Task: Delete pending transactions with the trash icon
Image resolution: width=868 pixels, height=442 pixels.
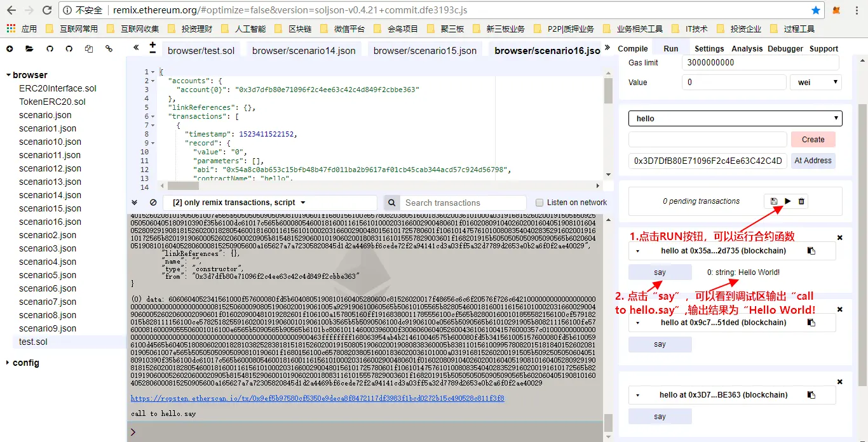Action: point(801,201)
